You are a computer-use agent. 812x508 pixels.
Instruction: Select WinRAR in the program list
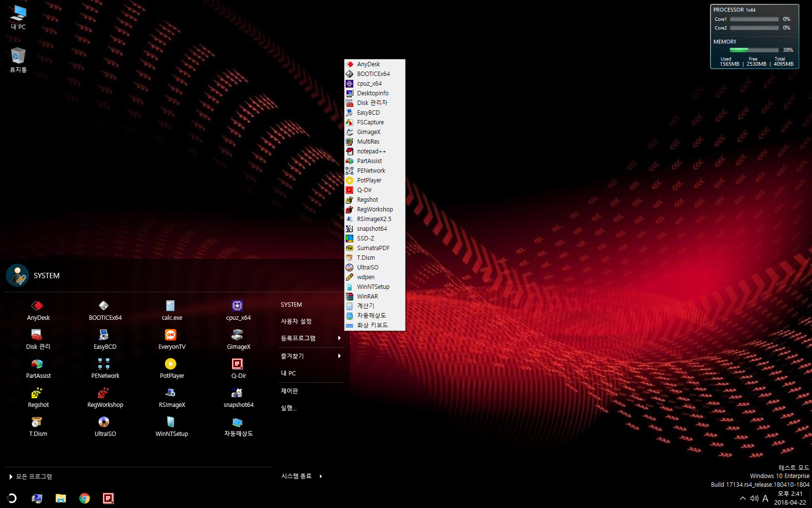[375, 297]
